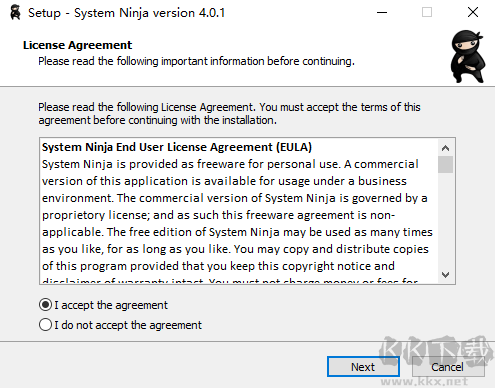
Task: Click the 'License Agreement' heading
Action: pyautogui.click(x=77, y=45)
